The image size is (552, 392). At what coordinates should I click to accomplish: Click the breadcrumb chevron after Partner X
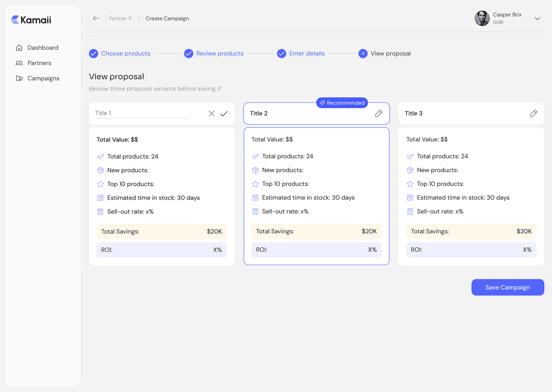click(139, 18)
